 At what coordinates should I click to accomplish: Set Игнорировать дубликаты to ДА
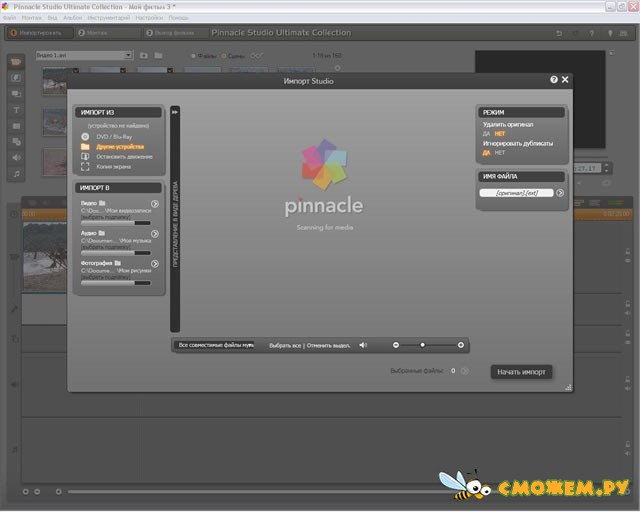[486, 153]
